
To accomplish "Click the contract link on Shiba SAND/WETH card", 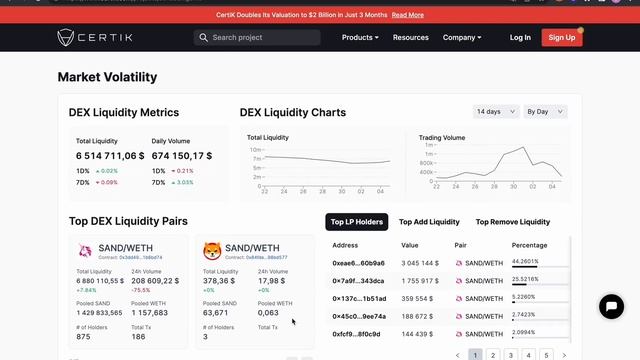I will click(x=267, y=258).
